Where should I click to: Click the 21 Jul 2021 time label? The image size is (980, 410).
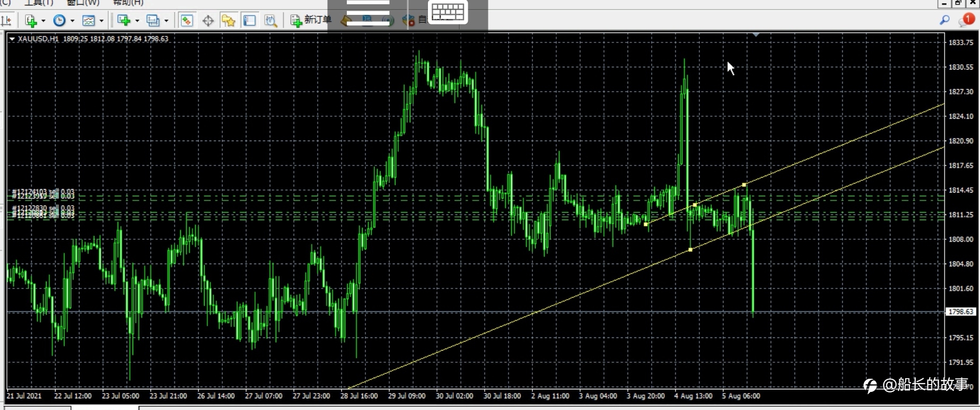click(24, 396)
